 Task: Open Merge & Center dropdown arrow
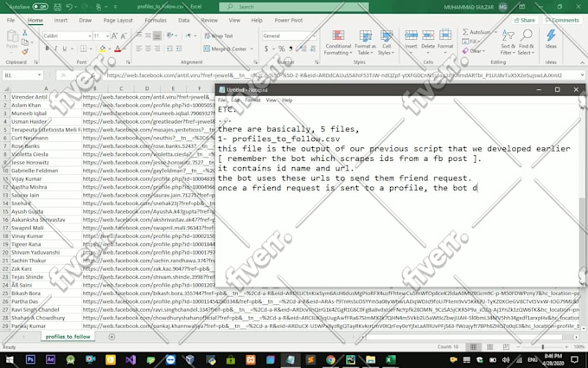252,48
